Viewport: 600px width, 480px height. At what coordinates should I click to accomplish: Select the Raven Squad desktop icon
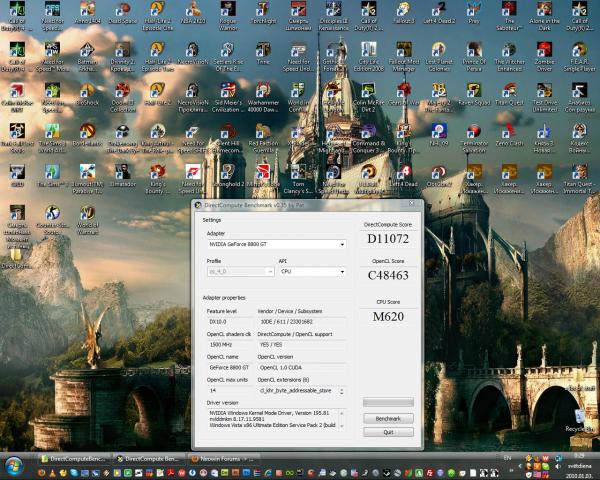point(474,95)
